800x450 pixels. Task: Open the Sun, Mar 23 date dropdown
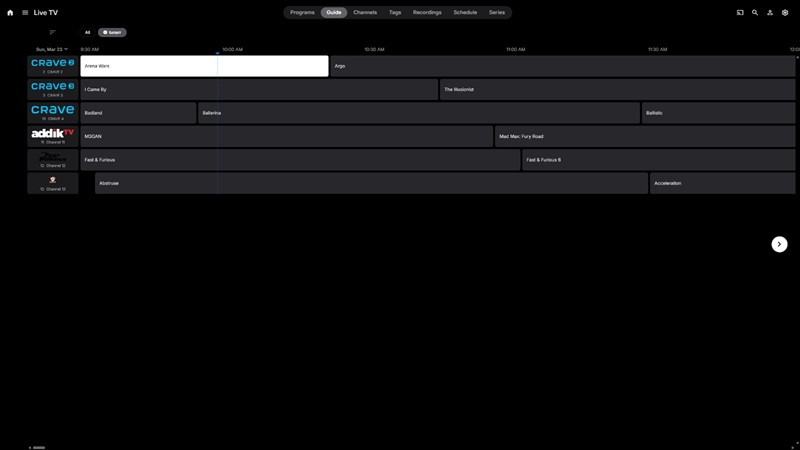(x=52, y=49)
